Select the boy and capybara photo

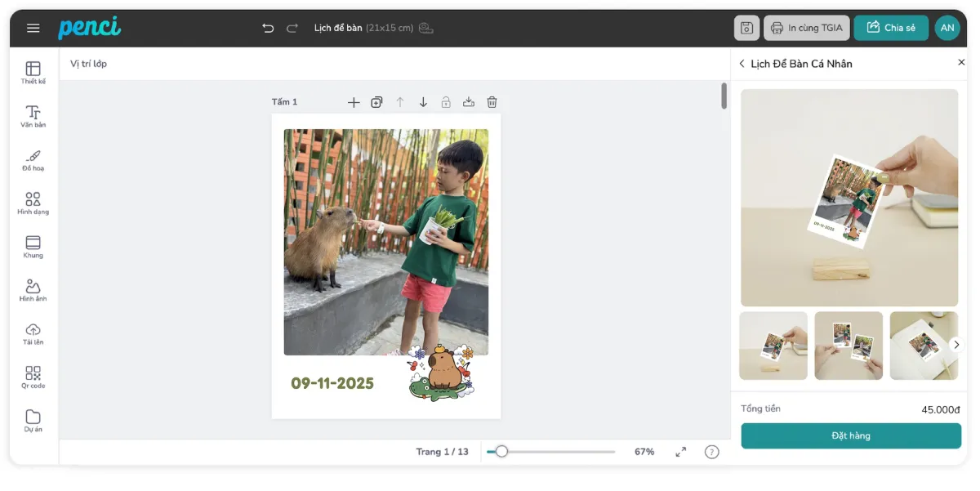(386, 242)
